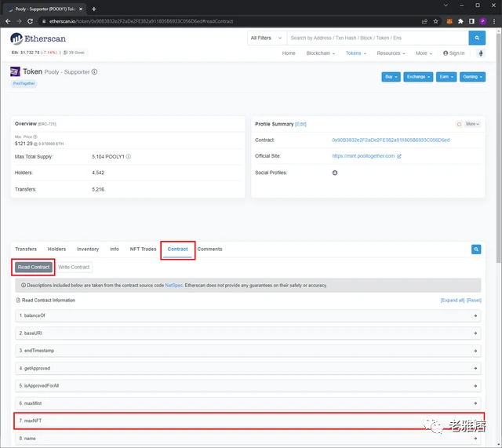Open the Blockchain menu
The height and width of the screenshot is (448, 502).
[x=321, y=53]
